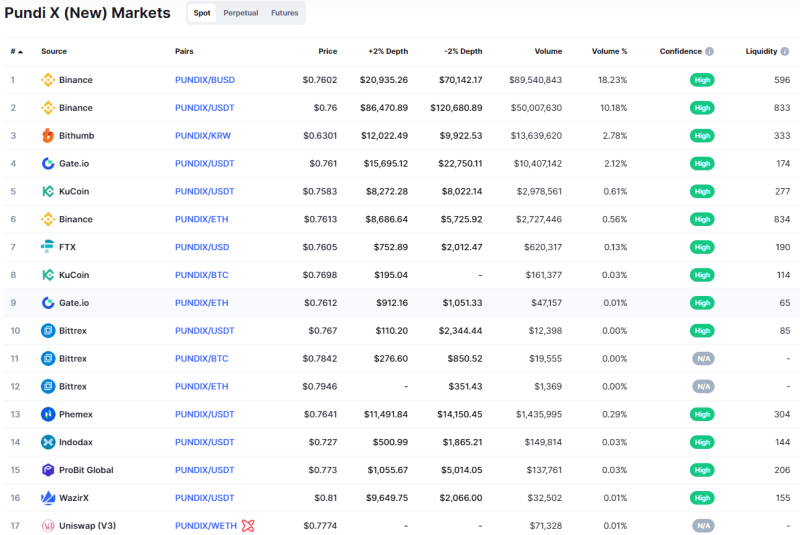Open ProBit Global PUNDIX/USDT pair link
This screenshot has height=535, width=800.
(x=205, y=470)
